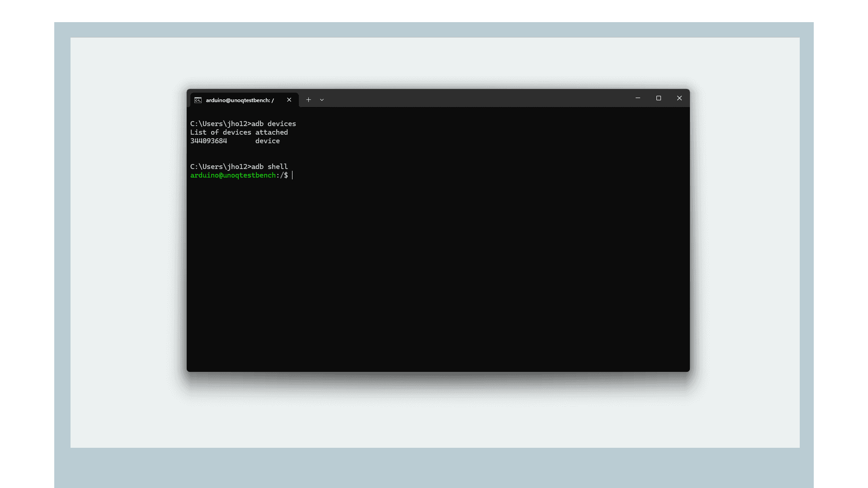Click the command prompt icon in the tab
The height and width of the screenshot is (488, 868).
pyautogui.click(x=198, y=100)
